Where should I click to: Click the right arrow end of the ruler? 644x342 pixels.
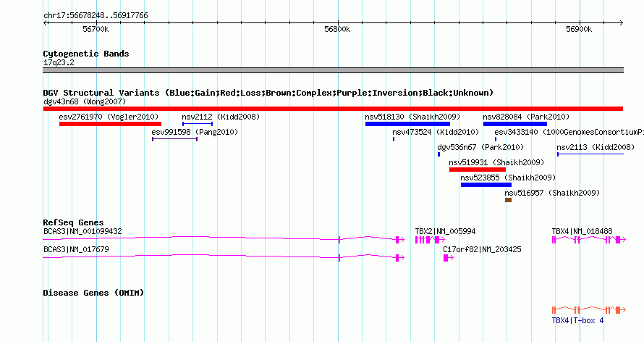click(x=621, y=22)
